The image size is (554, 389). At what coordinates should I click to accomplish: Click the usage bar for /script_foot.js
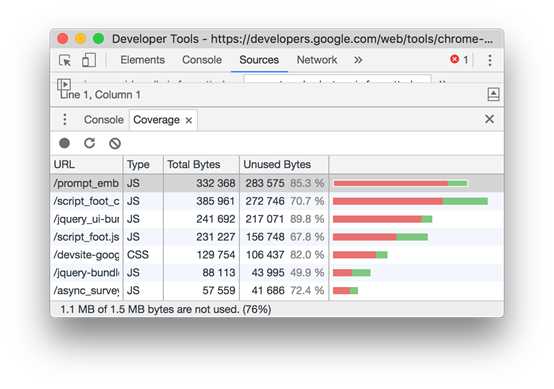pyautogui.click(x=380, y=237)
